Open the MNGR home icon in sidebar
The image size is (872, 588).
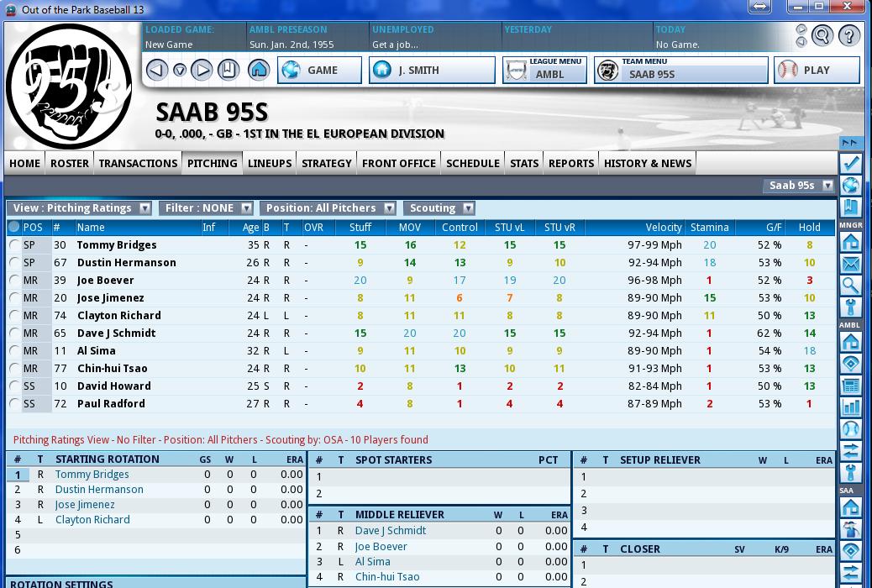850,242
